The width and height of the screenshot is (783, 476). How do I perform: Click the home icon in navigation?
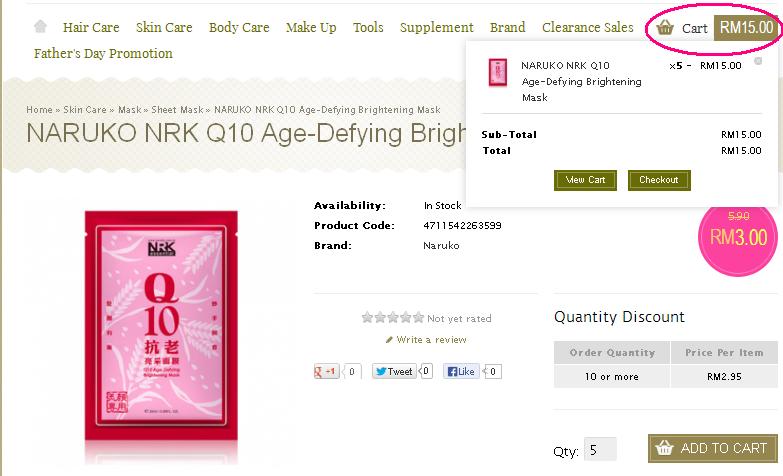pyautogui.click(x=40, y=27)
